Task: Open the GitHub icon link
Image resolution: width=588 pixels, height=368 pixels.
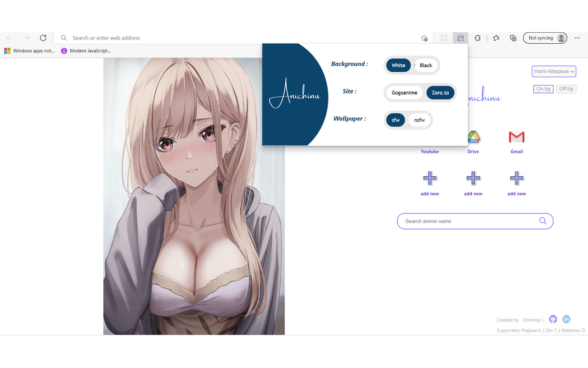Action: [553, 319]
